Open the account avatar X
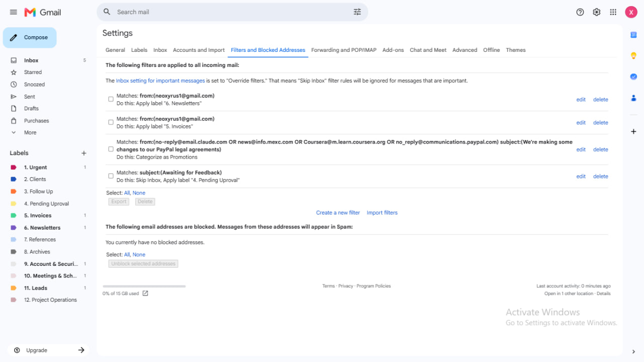 click(631, 12)
